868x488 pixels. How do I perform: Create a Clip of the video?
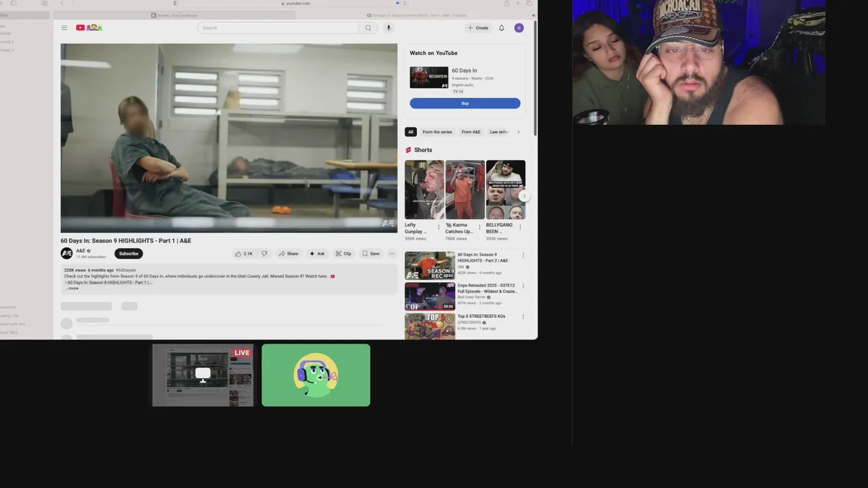(x=343, y=253)
